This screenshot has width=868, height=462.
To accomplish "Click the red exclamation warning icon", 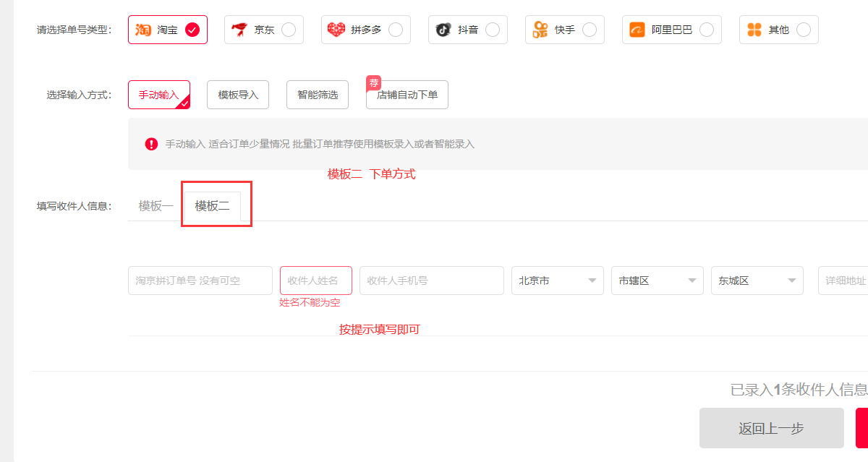I will [x=151, y=144].
